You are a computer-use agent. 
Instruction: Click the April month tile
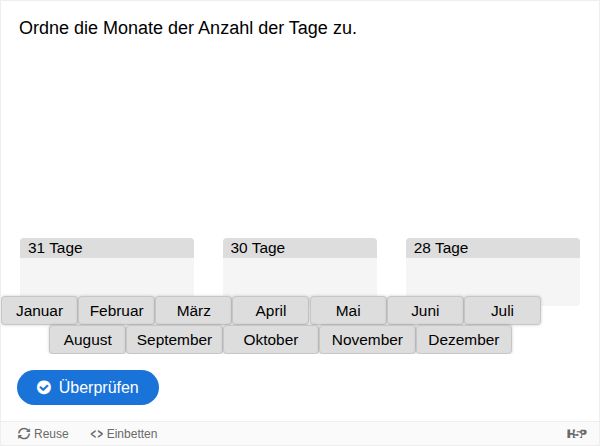click(x=270, y=311)
